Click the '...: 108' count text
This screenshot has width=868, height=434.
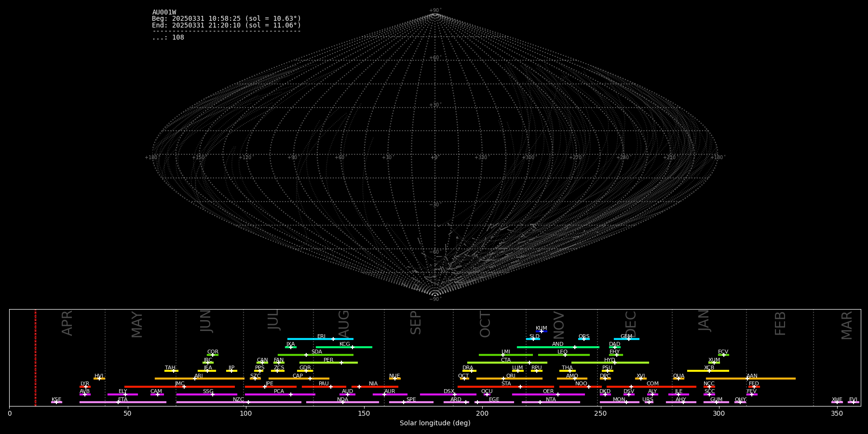(x=168, y=38)
